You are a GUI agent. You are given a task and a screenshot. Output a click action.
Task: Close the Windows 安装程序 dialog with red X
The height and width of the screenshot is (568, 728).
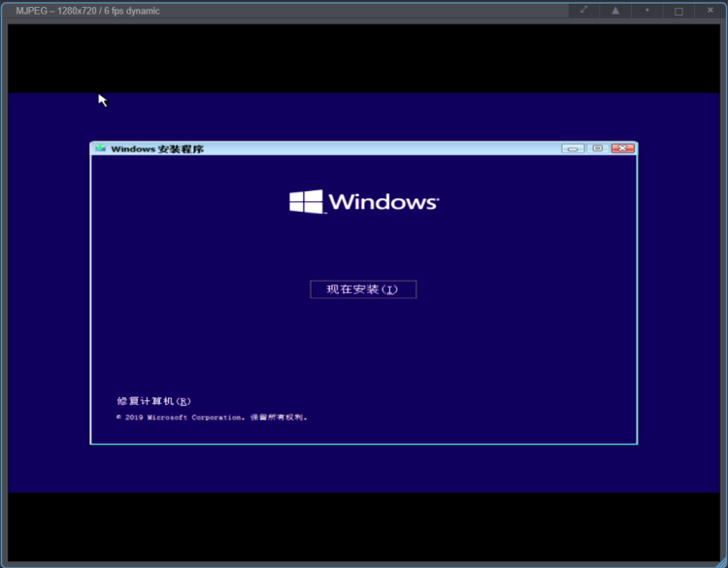point(622,149)
